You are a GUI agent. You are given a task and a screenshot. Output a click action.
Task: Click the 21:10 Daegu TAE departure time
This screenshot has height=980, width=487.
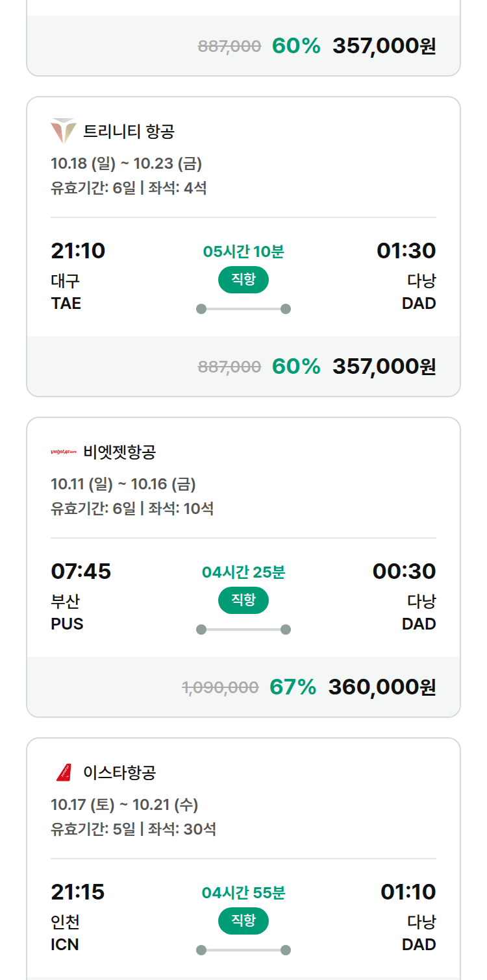click(x=78, y=251)
